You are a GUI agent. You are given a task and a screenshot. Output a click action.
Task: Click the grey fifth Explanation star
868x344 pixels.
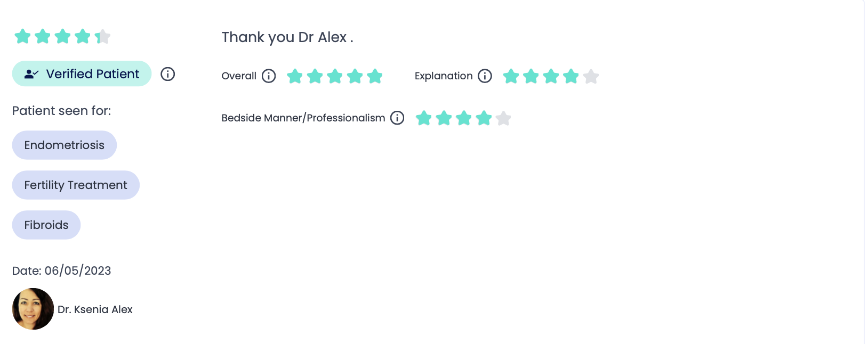coord(591,76)
